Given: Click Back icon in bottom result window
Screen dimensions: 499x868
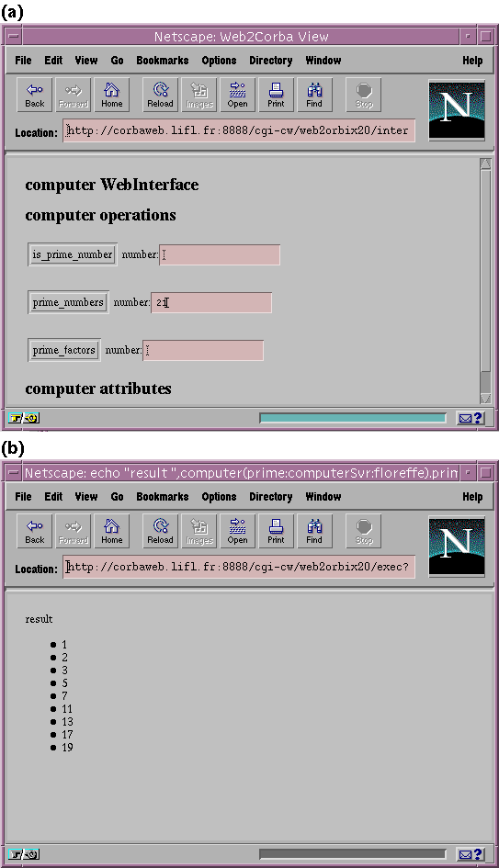Looking at the screenshot, I should click(x=34, y=532).
